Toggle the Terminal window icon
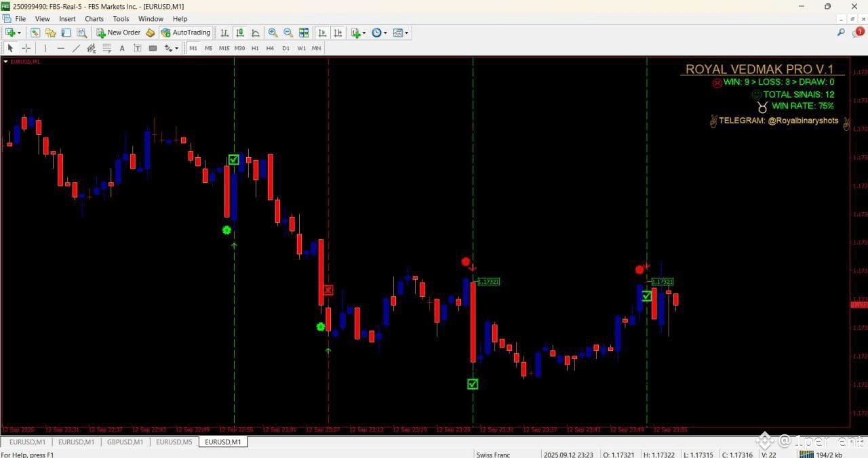This screenshot has height=458, width=868. click(x=66, y=33)
